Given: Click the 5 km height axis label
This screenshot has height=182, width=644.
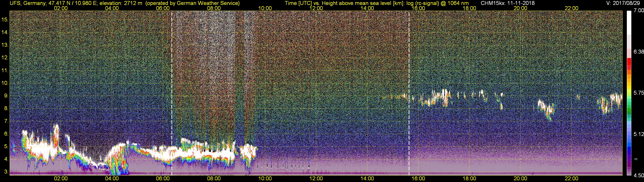Looking at the screenshot, I should coord(6,147).
